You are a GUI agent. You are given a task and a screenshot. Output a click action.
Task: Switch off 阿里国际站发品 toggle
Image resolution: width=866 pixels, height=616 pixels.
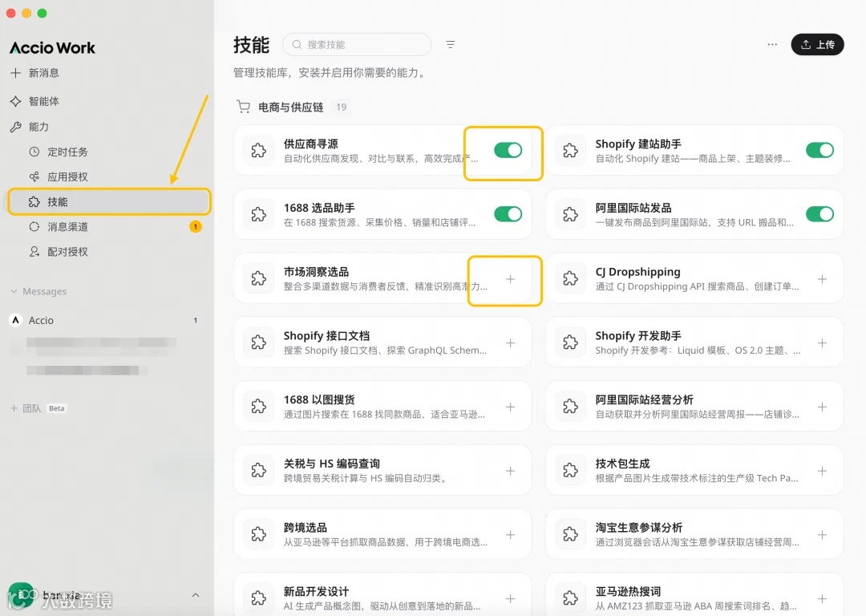click(819, 214)
